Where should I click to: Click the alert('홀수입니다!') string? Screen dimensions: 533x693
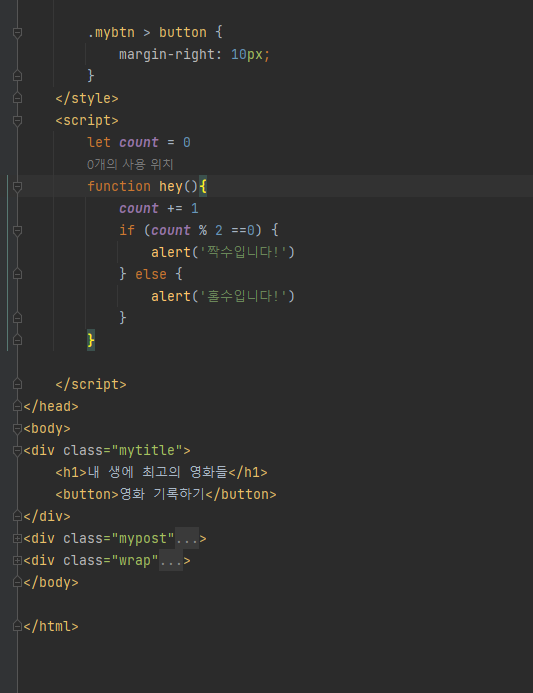(243, 296)
